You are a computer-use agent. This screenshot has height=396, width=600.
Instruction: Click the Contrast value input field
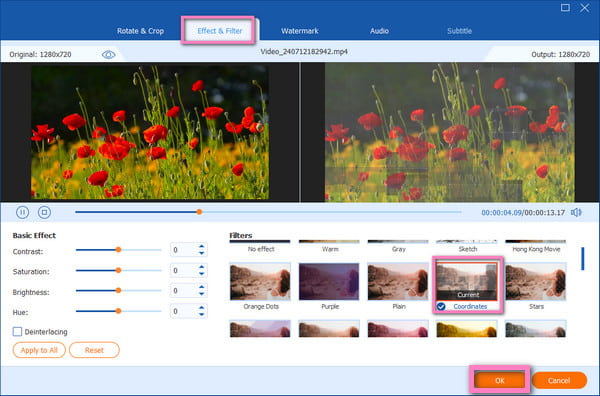(184, 250)
